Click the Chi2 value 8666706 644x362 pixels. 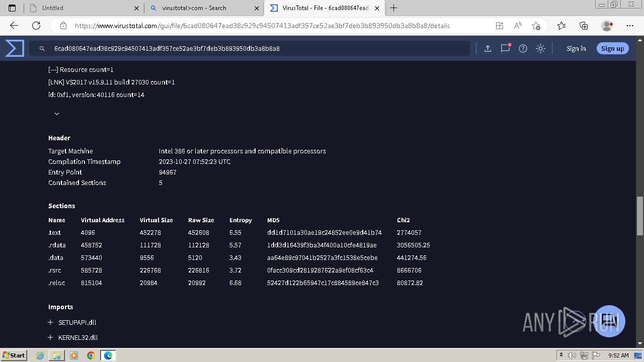click(x=409, y=270)
